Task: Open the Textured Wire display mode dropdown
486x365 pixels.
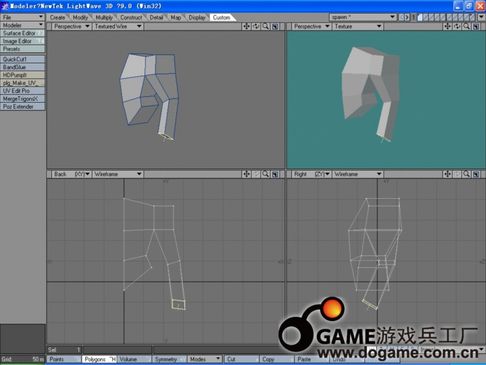Action: [118, 26]
